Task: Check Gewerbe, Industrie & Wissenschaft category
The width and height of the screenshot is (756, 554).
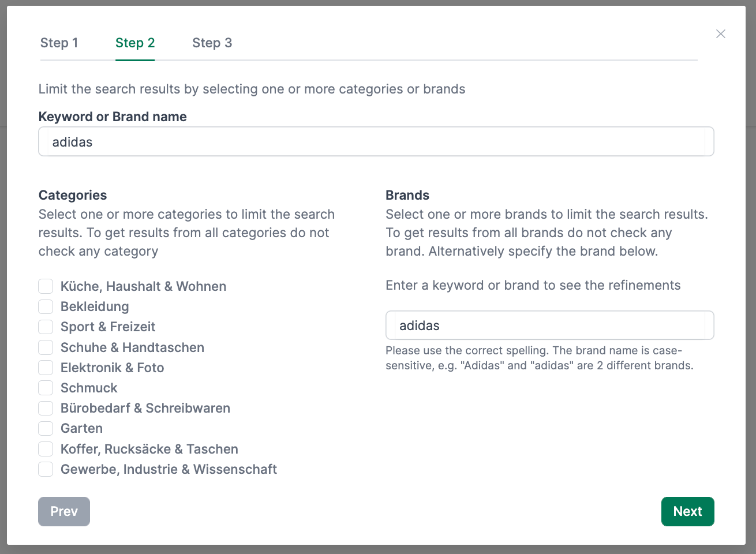Action: (x=46, y=469)
